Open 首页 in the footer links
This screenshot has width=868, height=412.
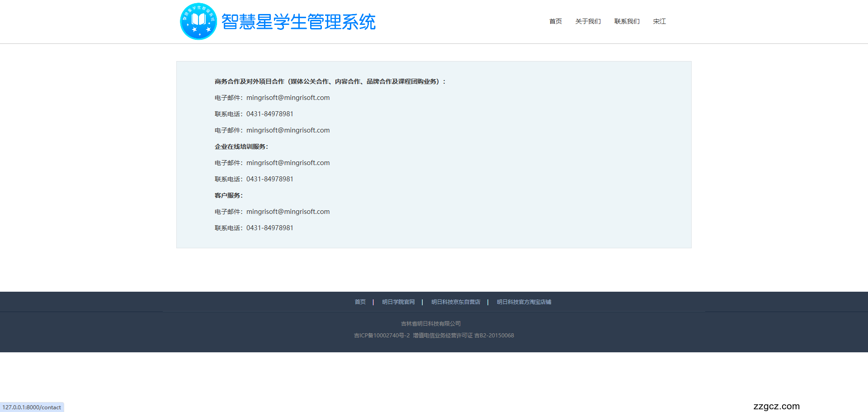coord(360,302)
